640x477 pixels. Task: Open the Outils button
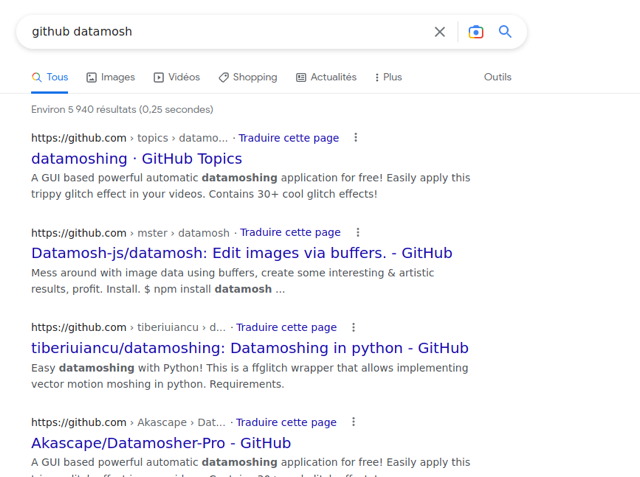pos(498,77)
